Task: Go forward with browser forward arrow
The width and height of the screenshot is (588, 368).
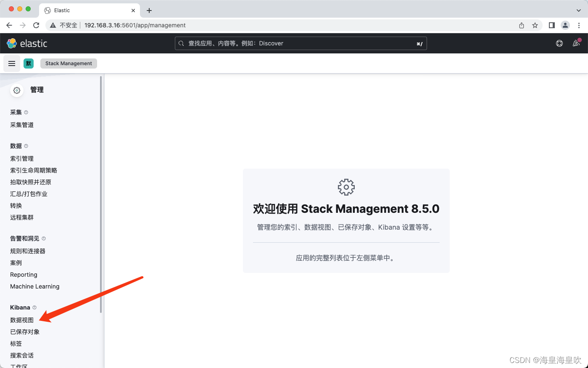Action: (23, 25)
